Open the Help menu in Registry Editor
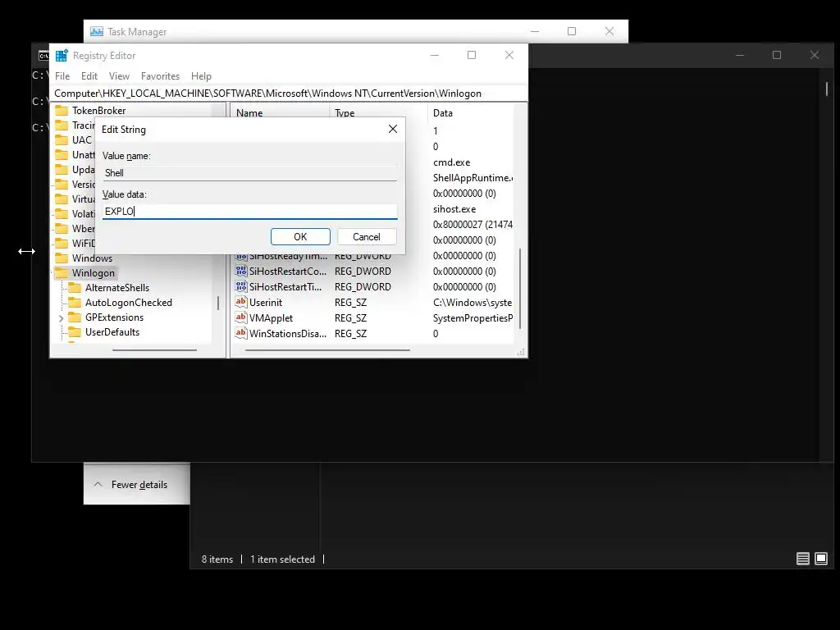Screen dimensions: 840x630 [x=201, y=76]
